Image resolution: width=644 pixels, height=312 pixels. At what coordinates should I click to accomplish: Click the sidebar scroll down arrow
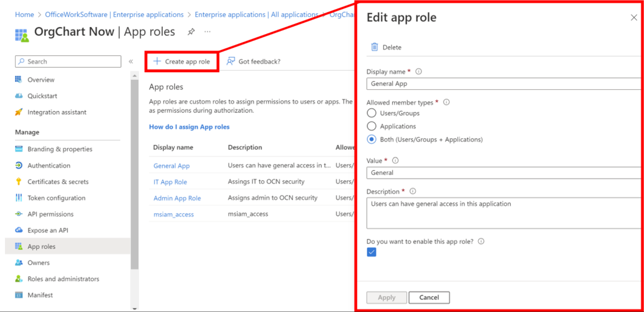[x=135, y=309]
